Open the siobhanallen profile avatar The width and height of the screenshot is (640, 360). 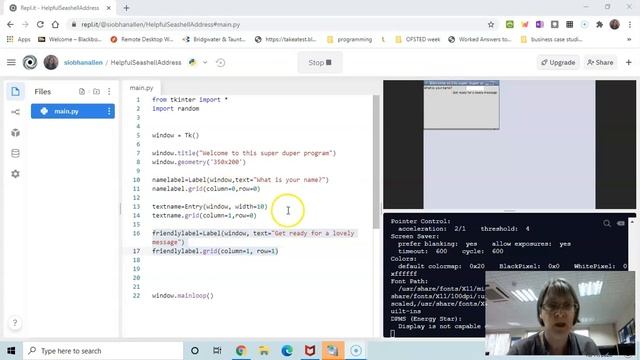[51, 62]
